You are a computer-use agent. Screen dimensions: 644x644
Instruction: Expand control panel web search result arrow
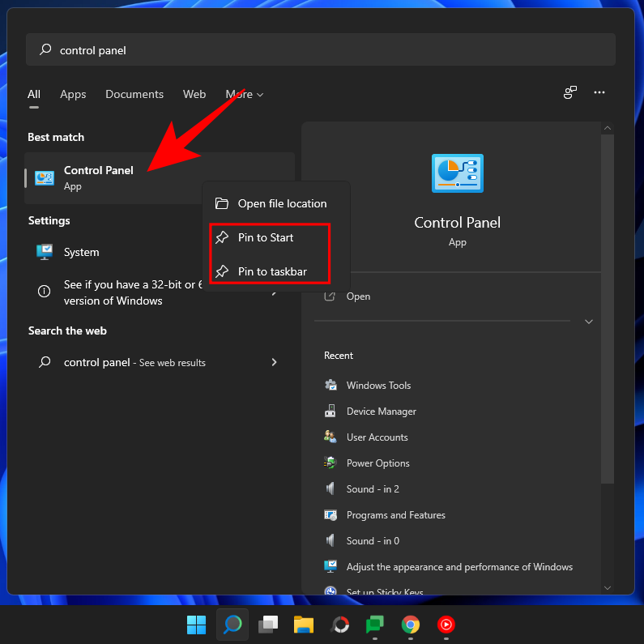(274, 362)
